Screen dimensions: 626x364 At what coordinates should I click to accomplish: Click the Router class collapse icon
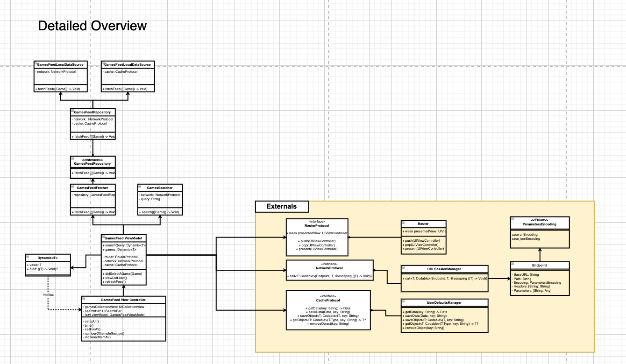point(404,223)
